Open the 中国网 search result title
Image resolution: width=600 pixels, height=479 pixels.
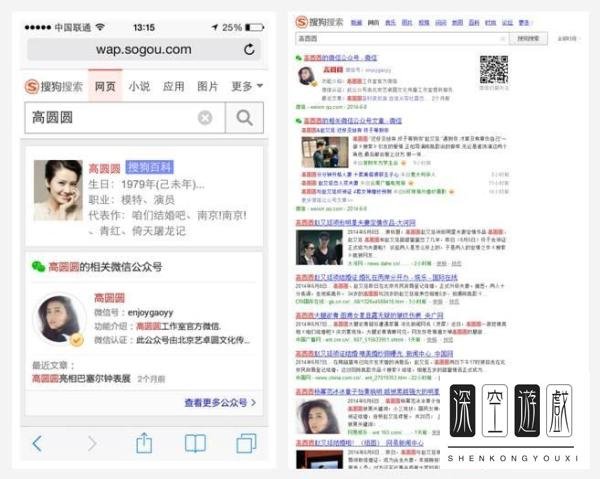click(x=374, y=354)
